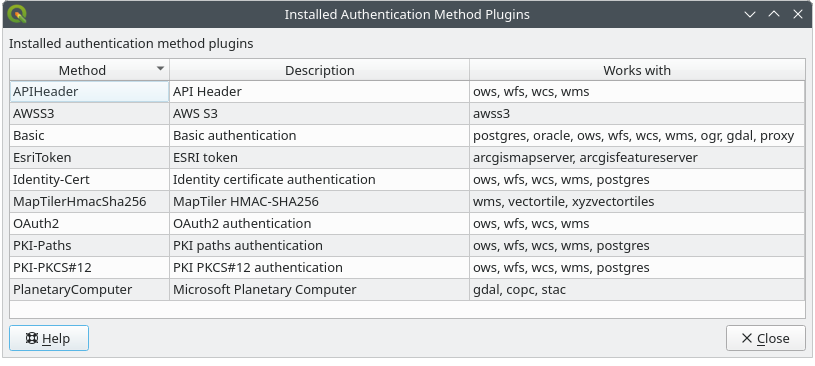Select the PKI-Paths method cell

(89, 245)
